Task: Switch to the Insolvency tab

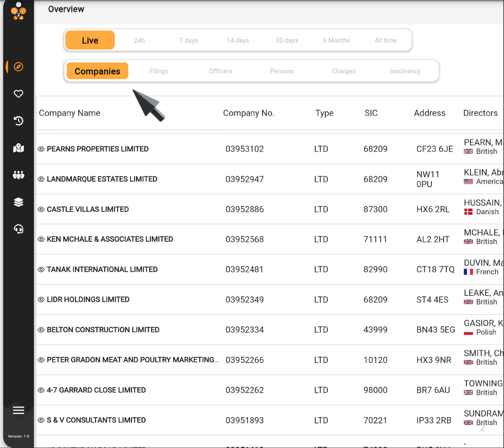Action: point(405,71)
